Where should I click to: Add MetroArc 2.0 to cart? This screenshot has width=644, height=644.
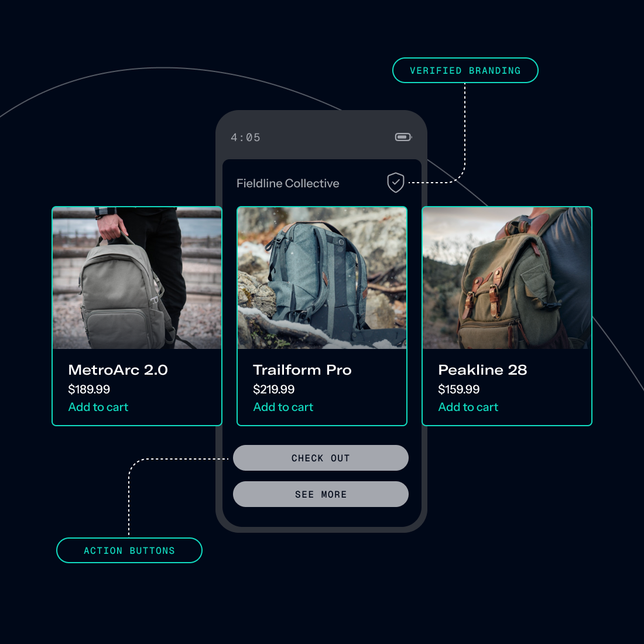point(98,407)
